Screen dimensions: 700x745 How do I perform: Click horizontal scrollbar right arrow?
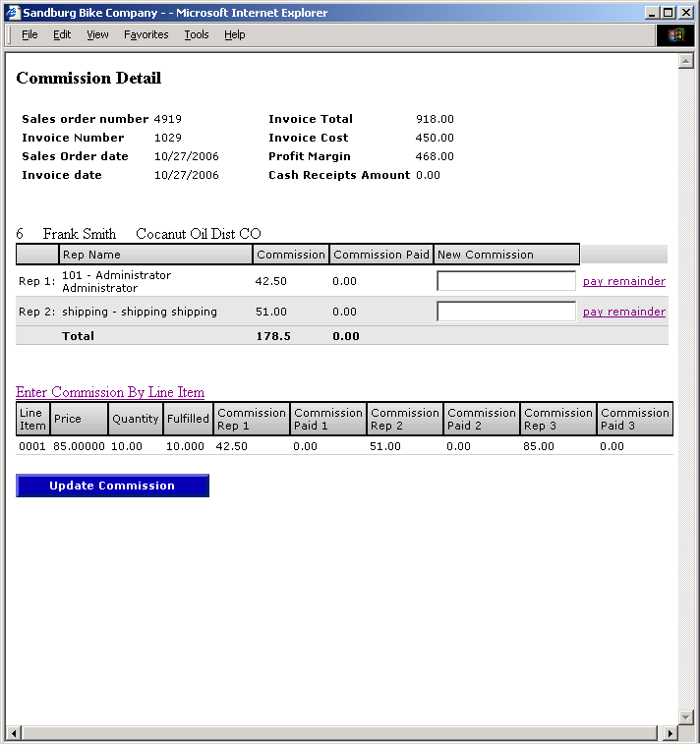coord(671,733)
